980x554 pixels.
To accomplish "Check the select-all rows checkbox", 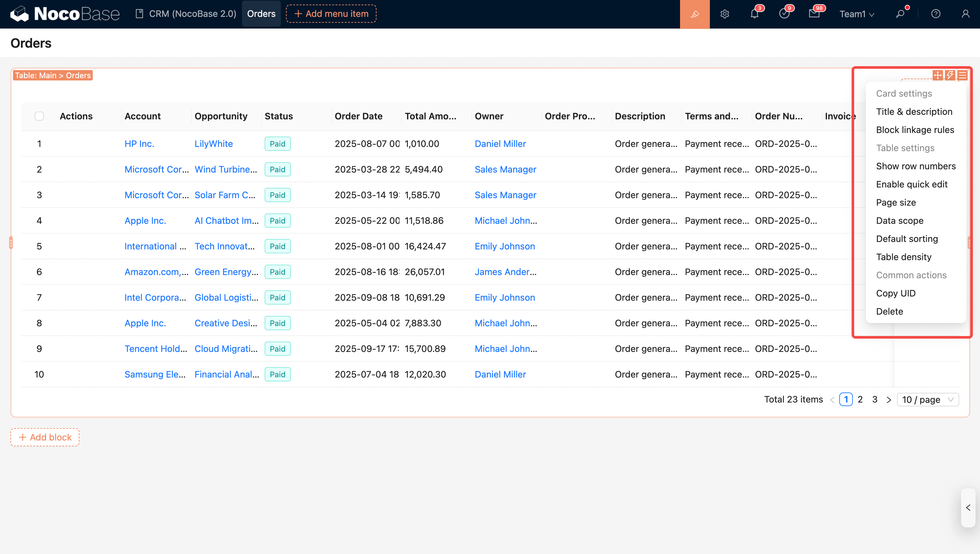I will click(39, 116).
